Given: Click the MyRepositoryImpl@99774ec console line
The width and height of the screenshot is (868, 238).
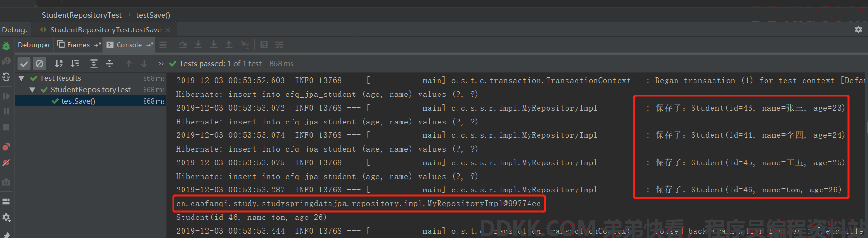Looking at the screenshot, I should tap(358, 203).
